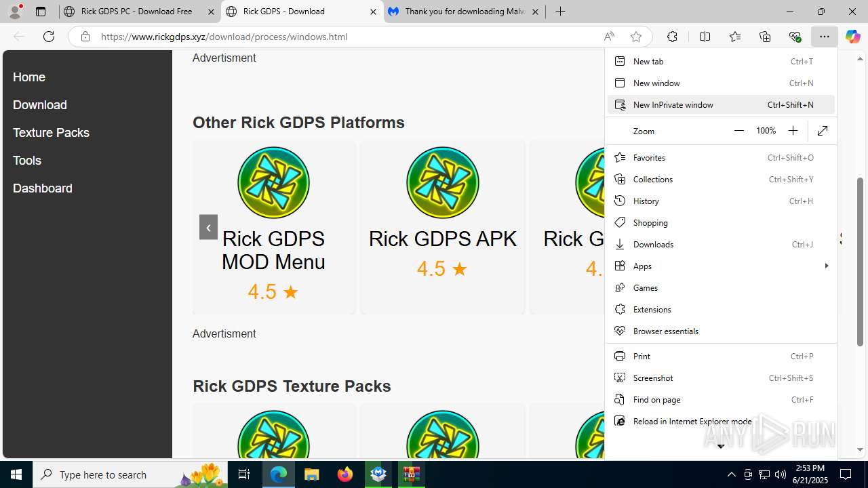The width and height of the screenshot is (868, 488).
Task: Open Shopping from the menu
Action: click(720, 222)
